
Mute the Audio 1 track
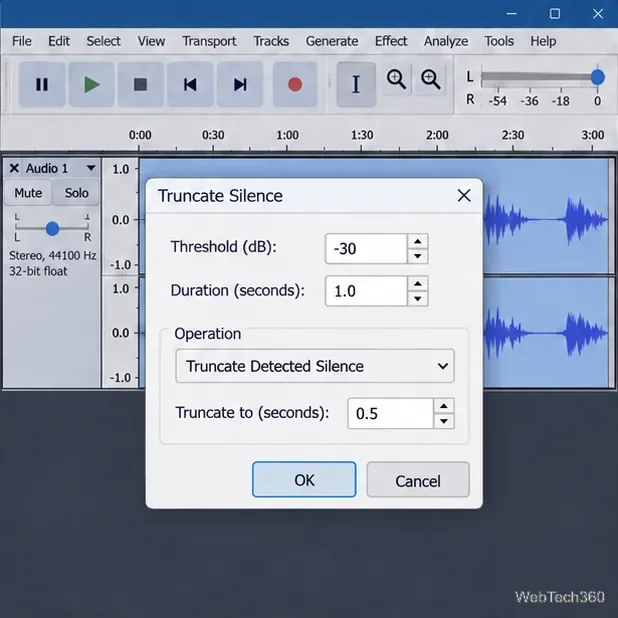pyautogui.click(x=28, y=193)
